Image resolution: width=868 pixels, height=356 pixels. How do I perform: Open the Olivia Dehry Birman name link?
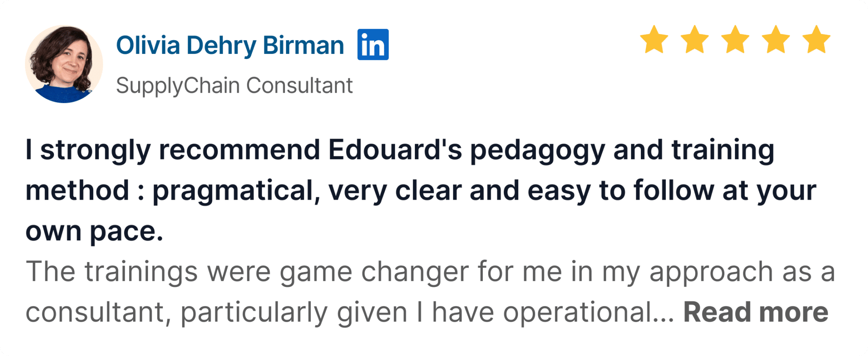pyautogui.click(x=230, y=45)
